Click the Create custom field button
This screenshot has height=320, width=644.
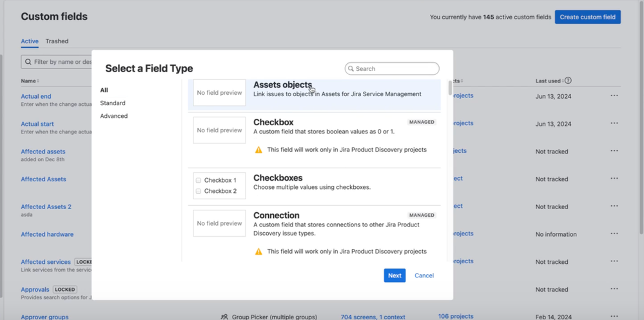(587, 17)
